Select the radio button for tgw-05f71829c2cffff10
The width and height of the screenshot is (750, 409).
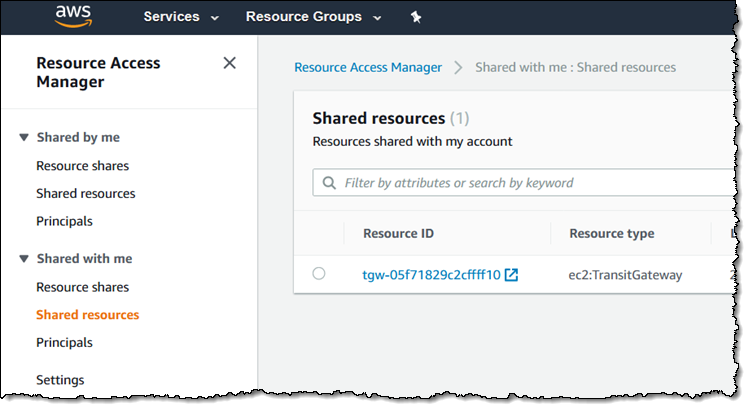click(319, 273)
